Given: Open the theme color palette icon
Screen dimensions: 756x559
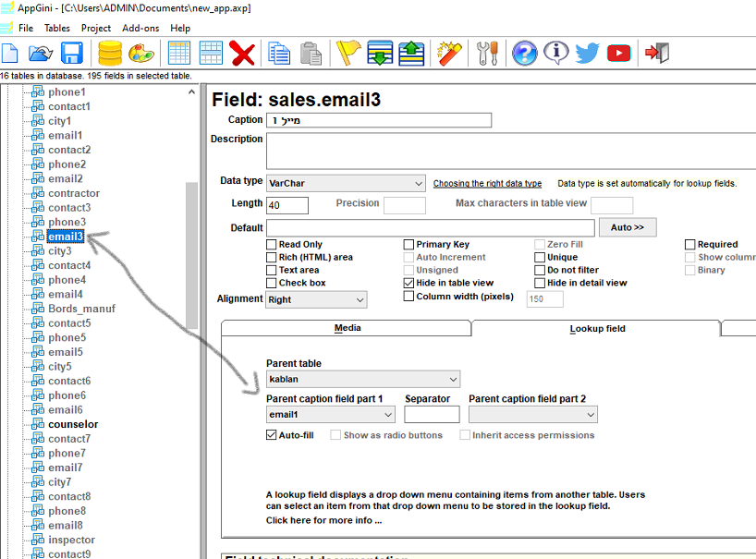Looking at the screenshot, I should [x=141, y=53].
